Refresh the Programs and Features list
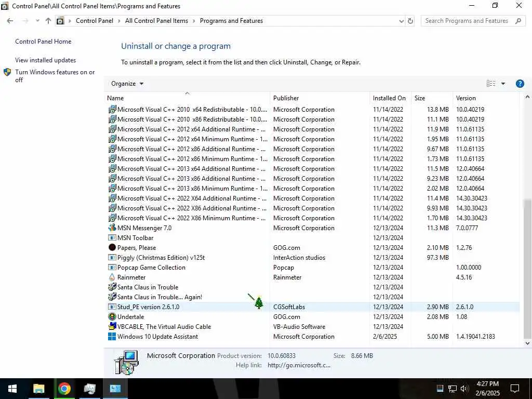532x399 pixels. (410, 21)
